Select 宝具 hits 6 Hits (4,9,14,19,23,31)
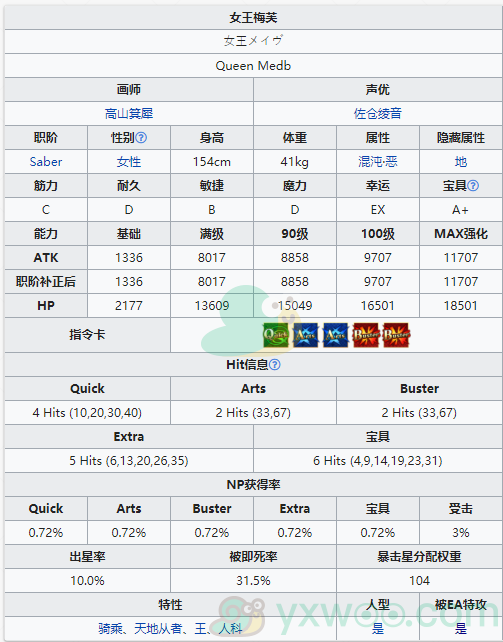 click(x=378, y=461)
